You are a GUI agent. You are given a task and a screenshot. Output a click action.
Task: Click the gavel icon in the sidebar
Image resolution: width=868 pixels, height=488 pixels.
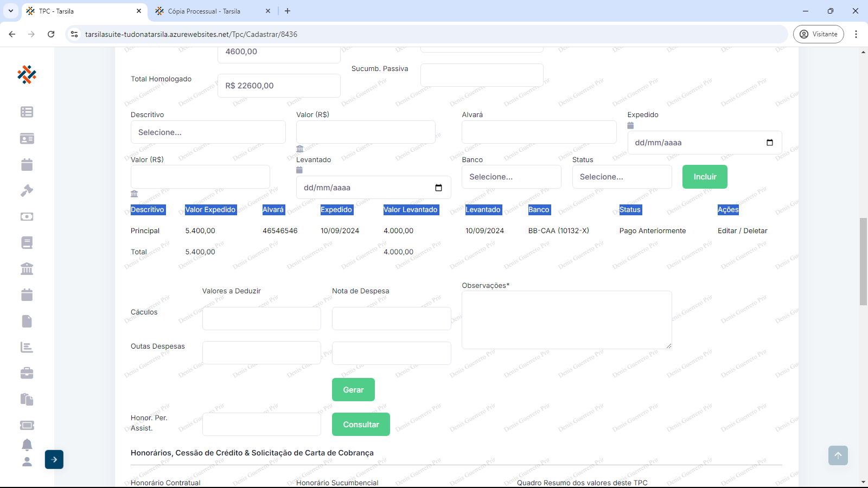27,190
